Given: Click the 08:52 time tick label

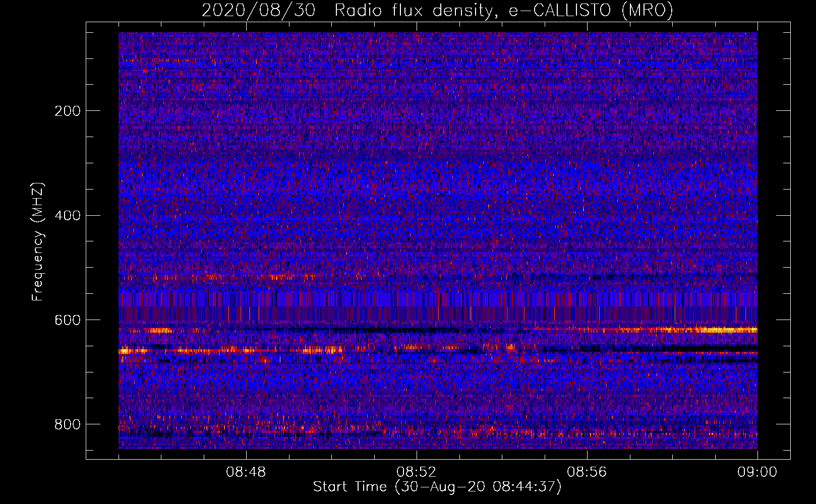Looking at the screenshot, I should (417, 472).
